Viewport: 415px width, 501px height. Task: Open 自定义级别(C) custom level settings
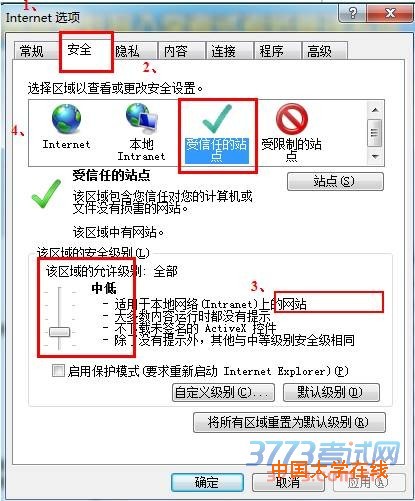click(x=223, y=392)
